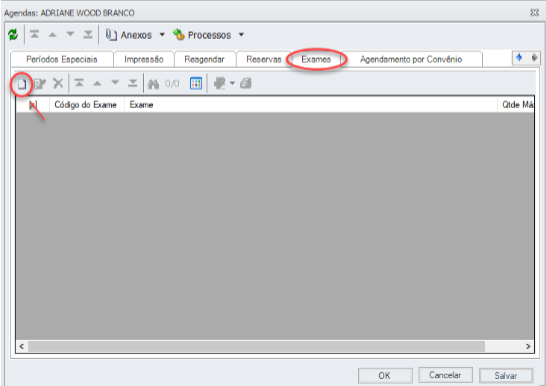546x386 pixels.
Task: Click the horizontal scrollbar thumb
Action: [x=256, y=346]
